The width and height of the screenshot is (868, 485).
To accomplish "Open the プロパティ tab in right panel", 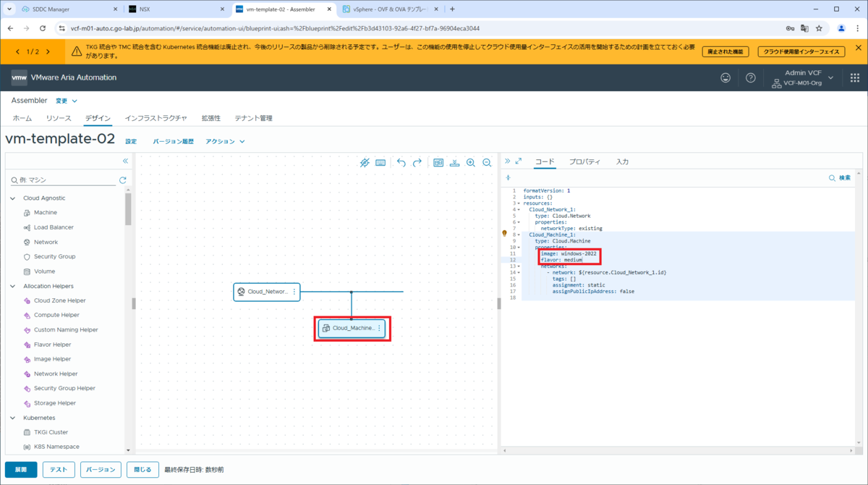I will [x=584, y=161].
